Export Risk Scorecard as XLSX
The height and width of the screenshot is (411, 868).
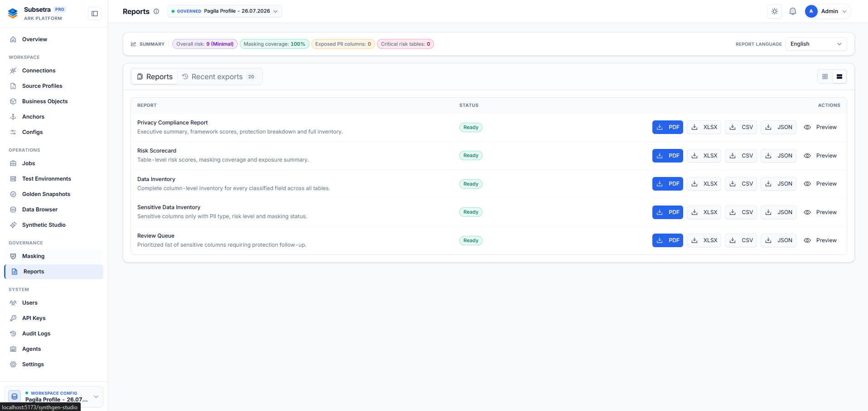[x=704, y=156]
